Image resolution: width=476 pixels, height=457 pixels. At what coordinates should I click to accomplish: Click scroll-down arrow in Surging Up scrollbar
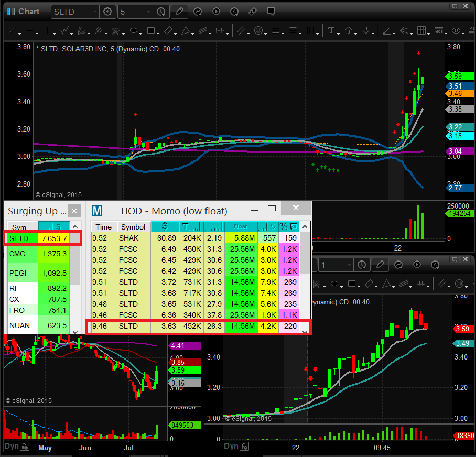(75, 332)
